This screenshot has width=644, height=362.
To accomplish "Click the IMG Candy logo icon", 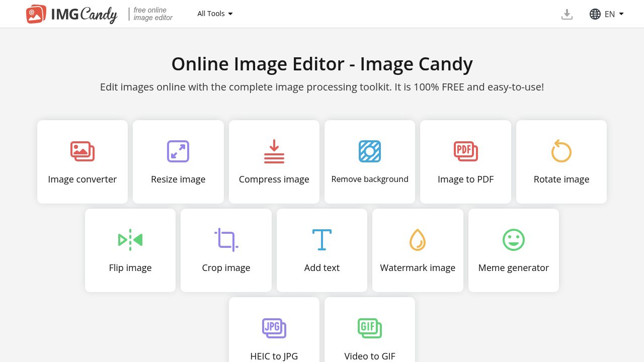I will tap(36, 14).
